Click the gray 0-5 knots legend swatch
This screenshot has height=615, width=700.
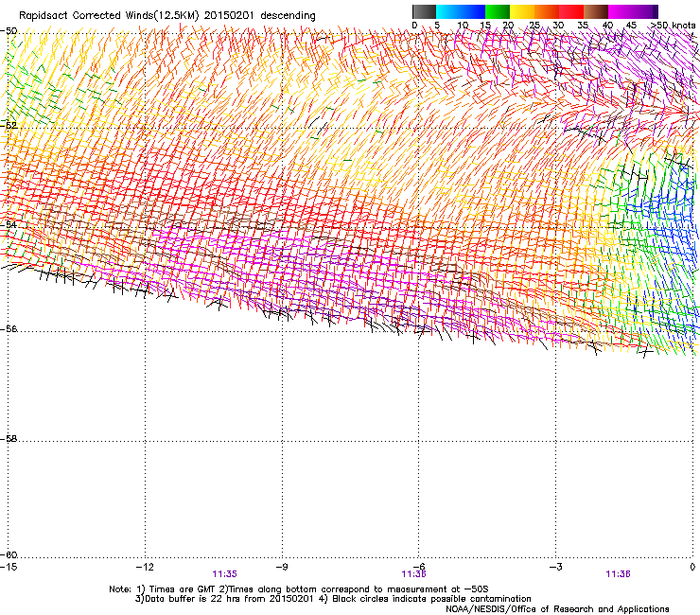(424, 11)
